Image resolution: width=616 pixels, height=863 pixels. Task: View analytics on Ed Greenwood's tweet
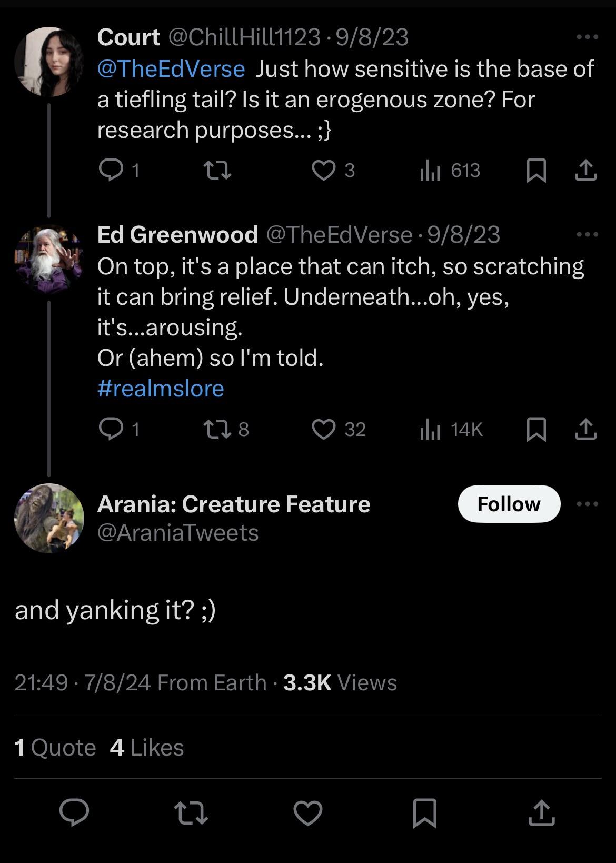pyautogui.click(x=430, y=429)
